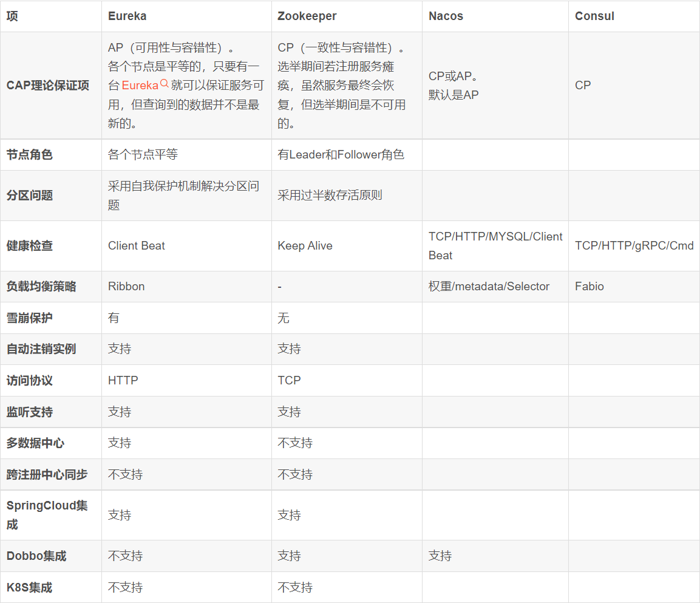Select the Nacos column header
The height and width of the screenshot is (603, 700).
click(x=446, y=16)
